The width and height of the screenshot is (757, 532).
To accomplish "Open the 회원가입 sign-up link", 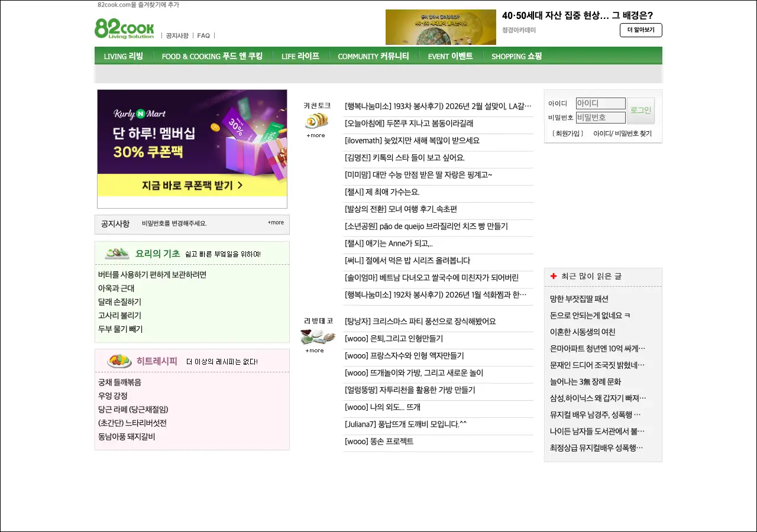I will coord(567,134).
